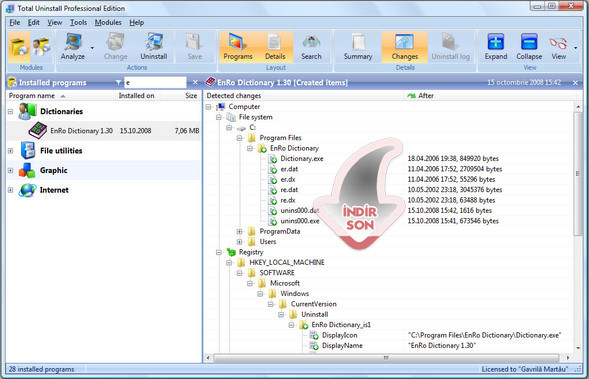Image resolution: width=589 pixels, height=379 pixels.
Task: Click the Detected changes column header
Action: [x=304, y=96]
